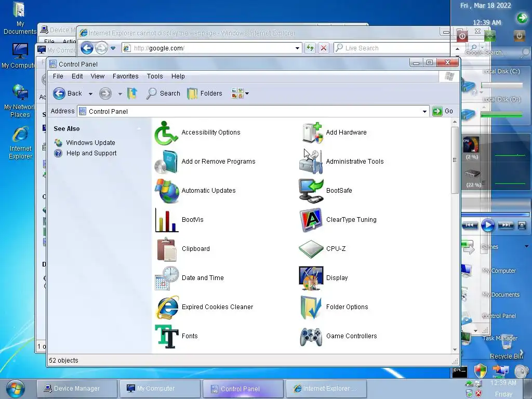
Task: Switch to My Computer taskbar button
Action: [x=160, y=389]
